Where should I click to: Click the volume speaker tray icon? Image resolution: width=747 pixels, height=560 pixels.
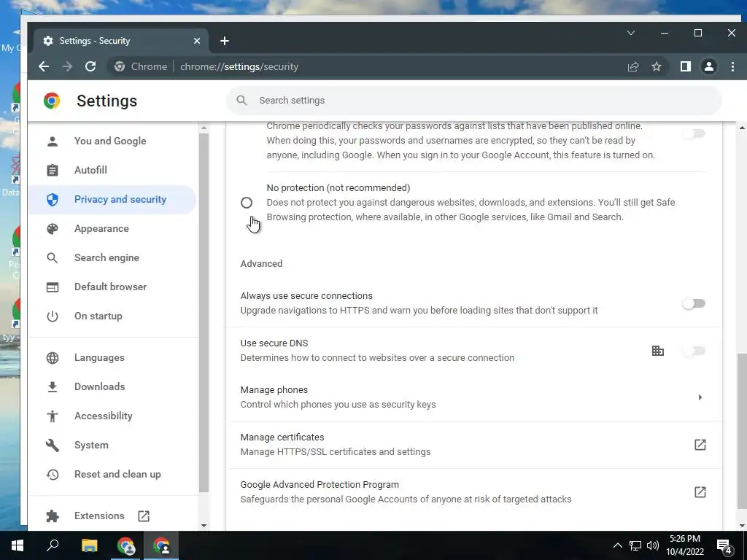(x=653, y=545)
